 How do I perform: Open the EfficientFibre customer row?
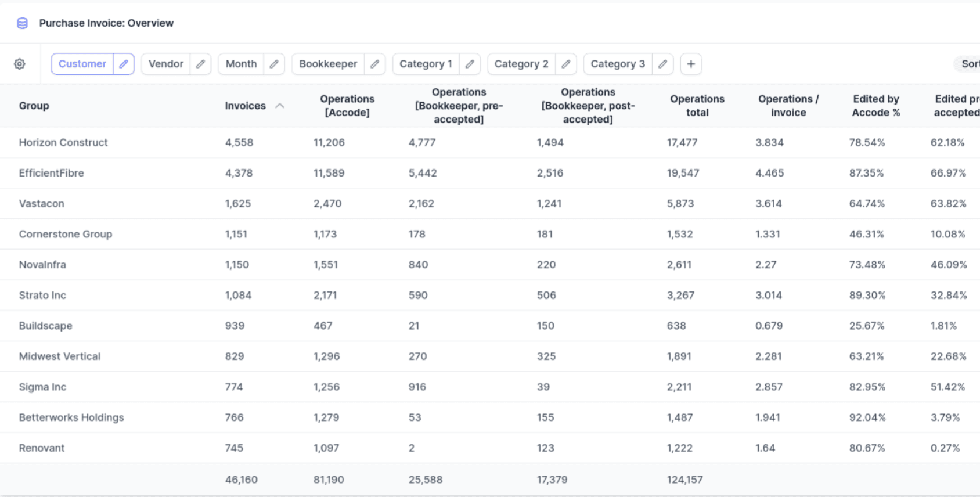click(51, 173)
